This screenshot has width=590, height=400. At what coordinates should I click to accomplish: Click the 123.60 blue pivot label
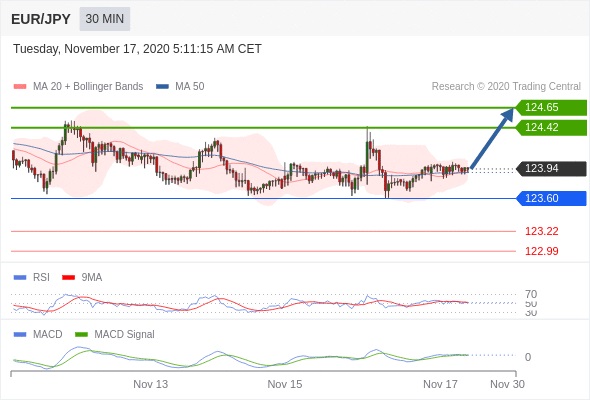pos(551,198)
